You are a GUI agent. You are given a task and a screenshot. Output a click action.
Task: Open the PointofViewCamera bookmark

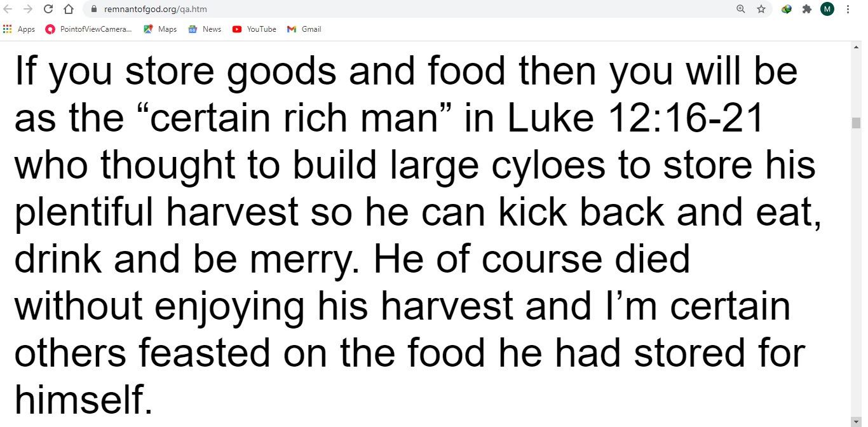click(89, 29)
